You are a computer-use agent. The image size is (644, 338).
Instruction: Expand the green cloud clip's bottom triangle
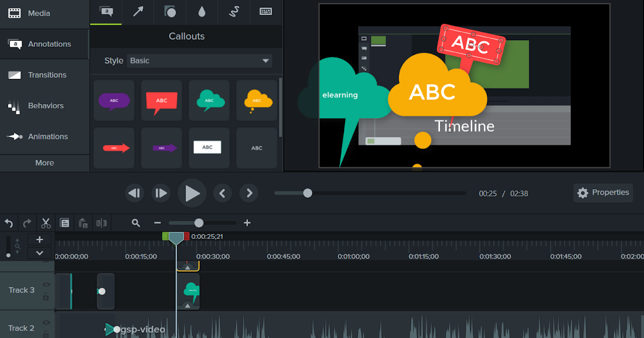pos(187,305)
